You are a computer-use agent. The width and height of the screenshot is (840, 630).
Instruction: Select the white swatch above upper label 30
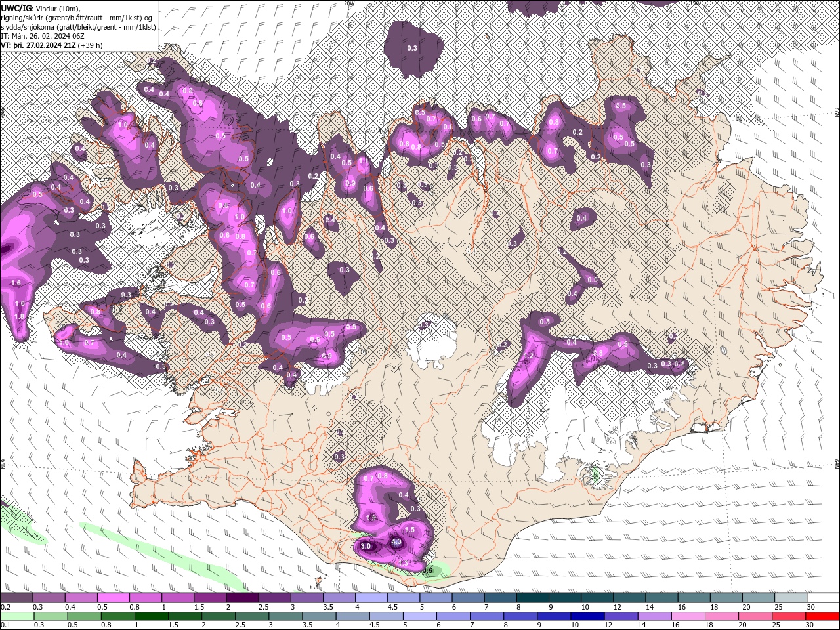pyautogui.click(x=823, y=598)
